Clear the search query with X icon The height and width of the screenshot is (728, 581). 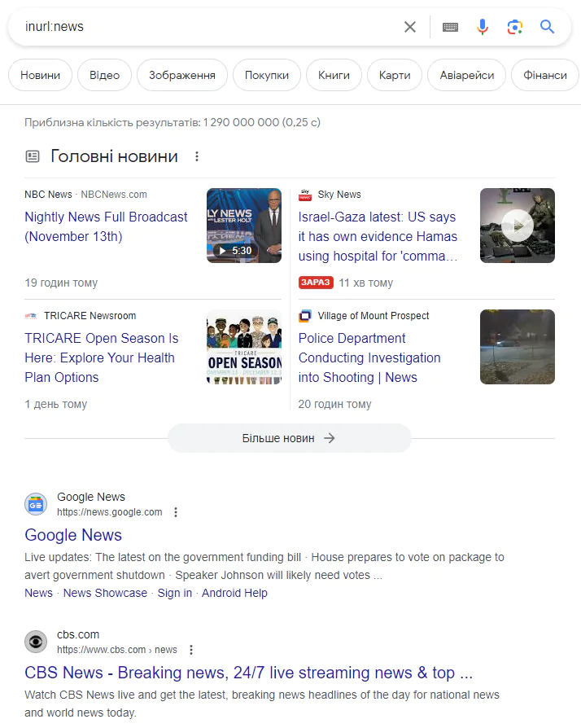tap(410, 27)
